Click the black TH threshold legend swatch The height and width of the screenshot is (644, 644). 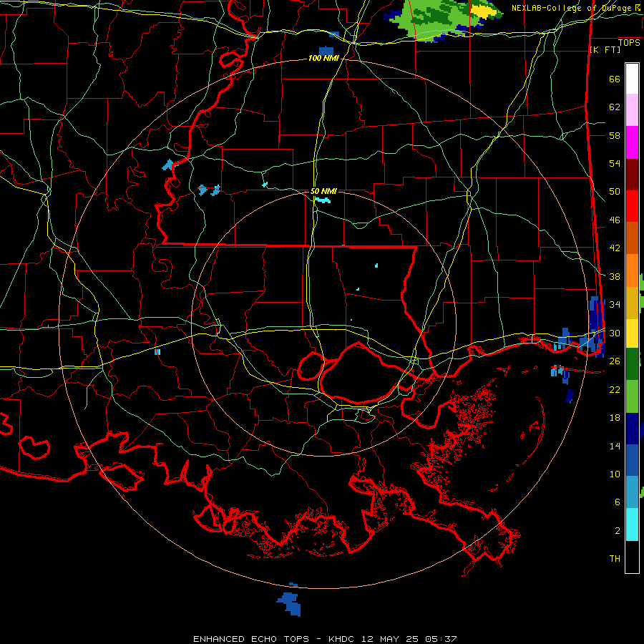[632, 557]
